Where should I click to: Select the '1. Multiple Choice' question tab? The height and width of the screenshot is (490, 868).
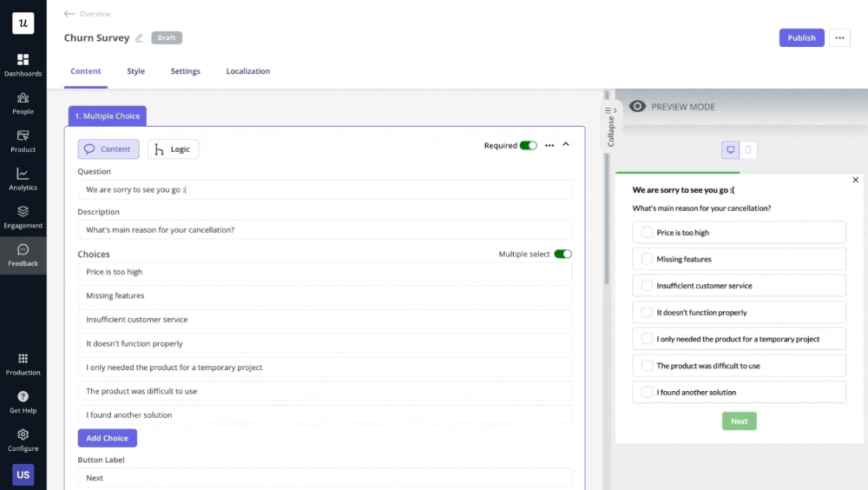coord(108,116)
